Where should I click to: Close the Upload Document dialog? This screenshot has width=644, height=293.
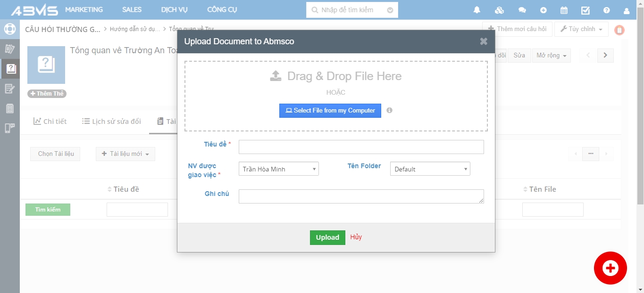point(484,41)
